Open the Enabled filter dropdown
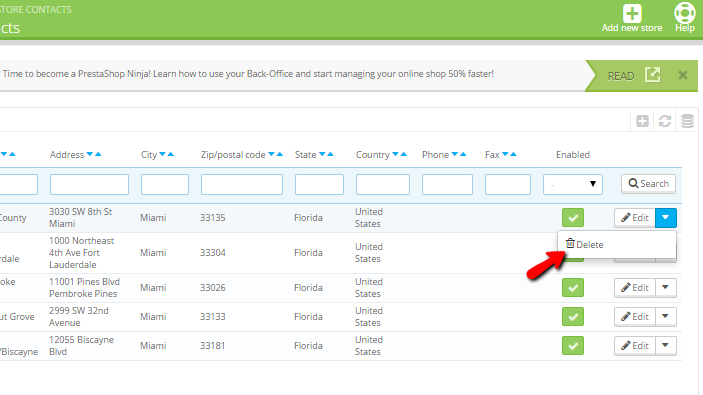 [x=573, y=184]
